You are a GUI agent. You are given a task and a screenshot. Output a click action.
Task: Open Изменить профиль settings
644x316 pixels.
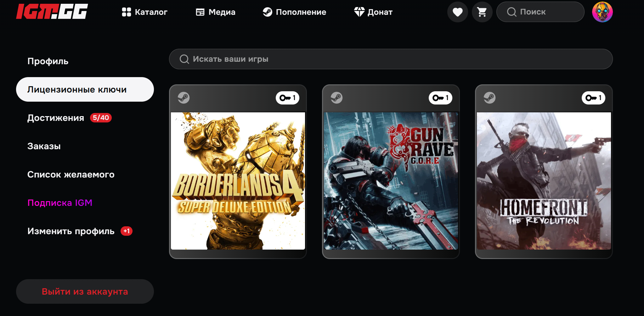pyautogui.click(x=71, y=231)
